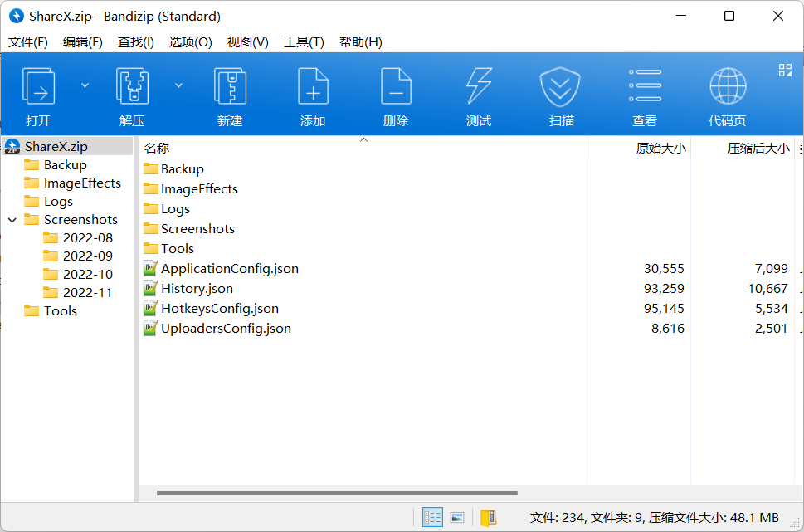
Task: Click the Logs folder icon in file list
Action: (x=151, y=209)
